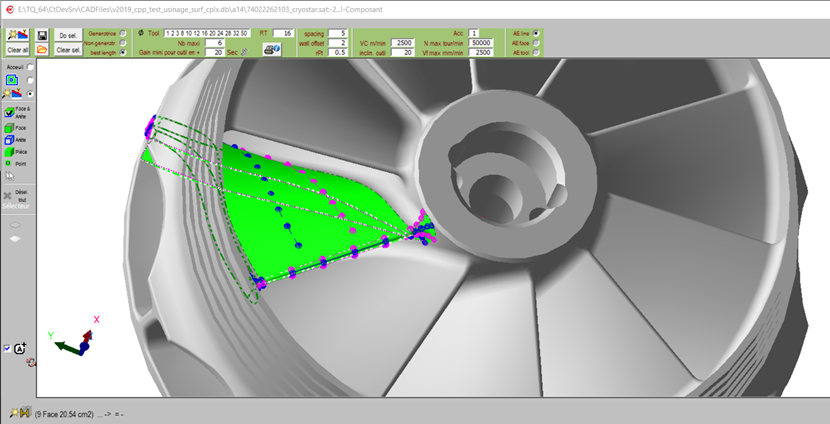The height and width of the screenshot is (424, 830).
Task: Click the spacing value field
Action: [338, 33]
